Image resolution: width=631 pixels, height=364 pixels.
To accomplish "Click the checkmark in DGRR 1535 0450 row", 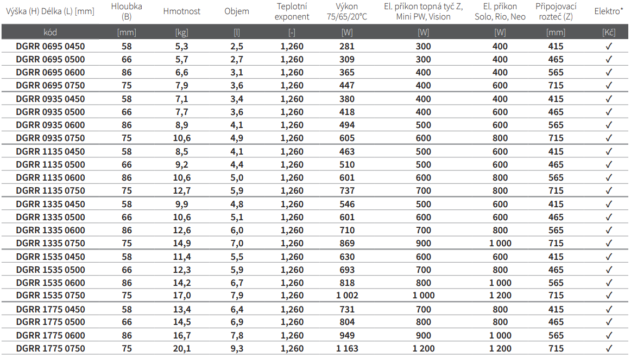I will tap(608, 257).
